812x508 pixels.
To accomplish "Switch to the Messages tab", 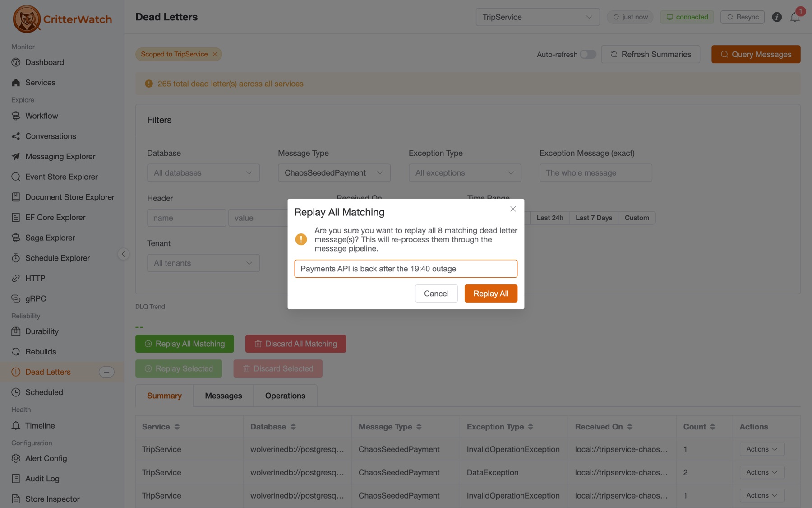I will pyautogui.click(x=223, y=396).
